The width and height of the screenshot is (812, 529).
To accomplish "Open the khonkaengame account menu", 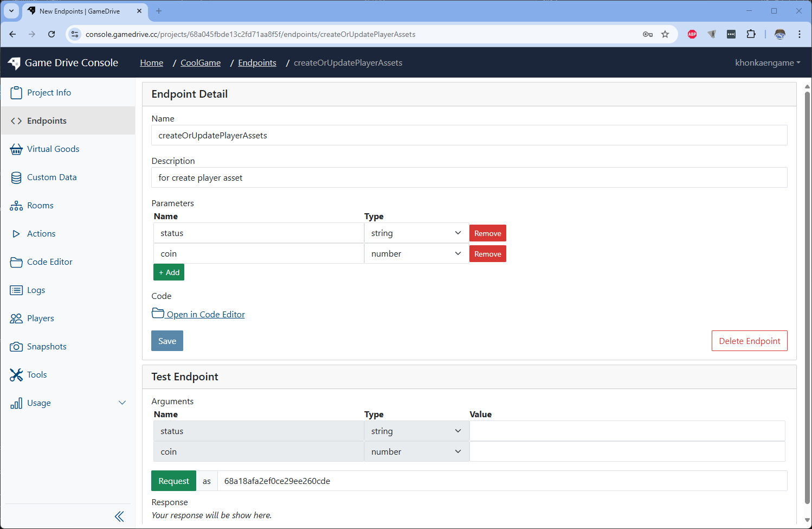I will pos(767,62).
